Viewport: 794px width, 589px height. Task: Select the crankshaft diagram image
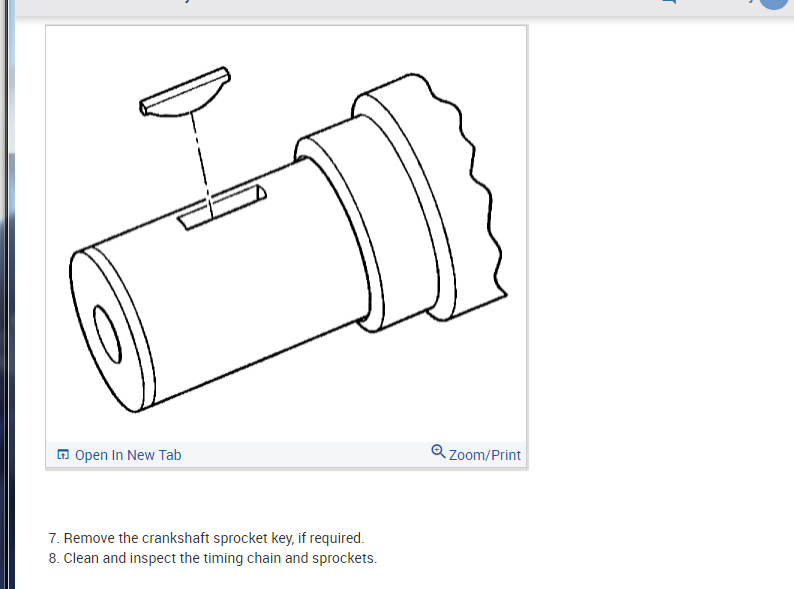tap(286, 234)
